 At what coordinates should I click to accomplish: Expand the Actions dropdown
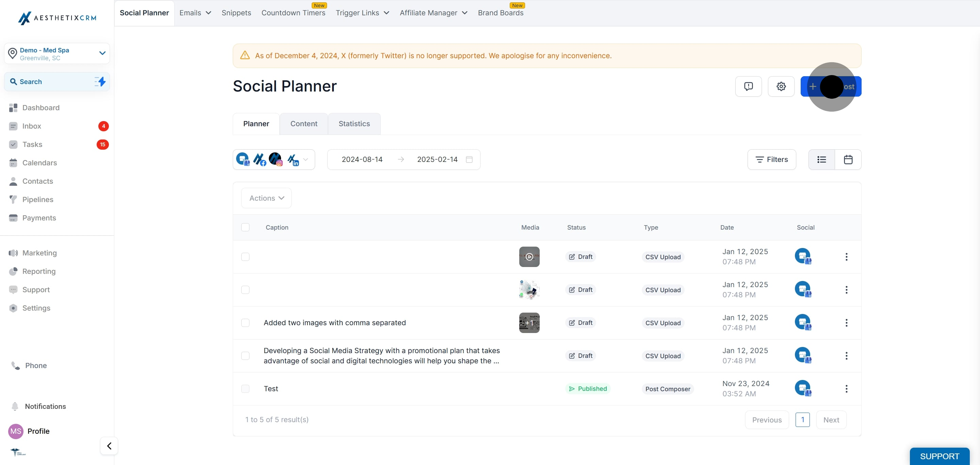266,198
